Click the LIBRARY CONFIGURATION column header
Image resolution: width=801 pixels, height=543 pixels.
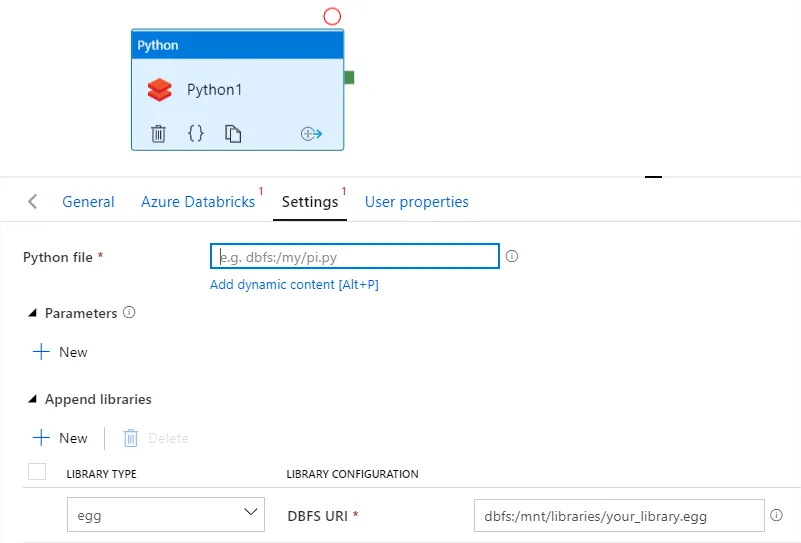click(x=352, y=474)
